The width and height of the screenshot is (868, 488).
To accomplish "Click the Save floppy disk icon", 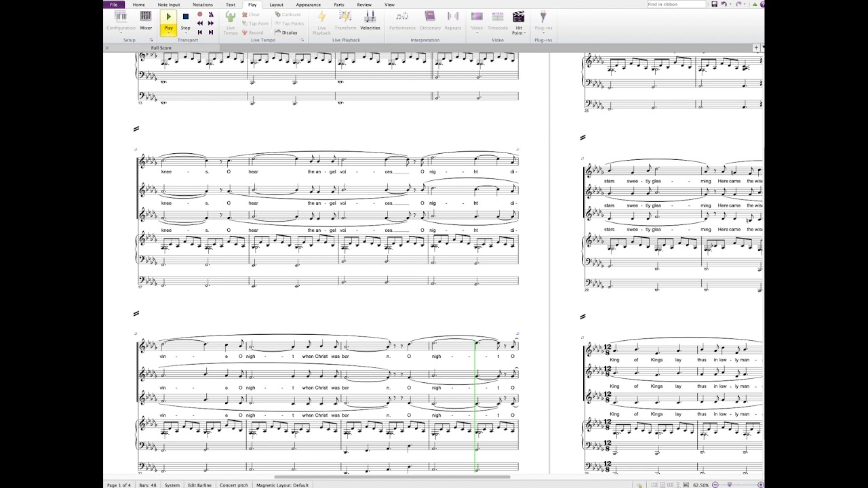I will click(714, 4).
